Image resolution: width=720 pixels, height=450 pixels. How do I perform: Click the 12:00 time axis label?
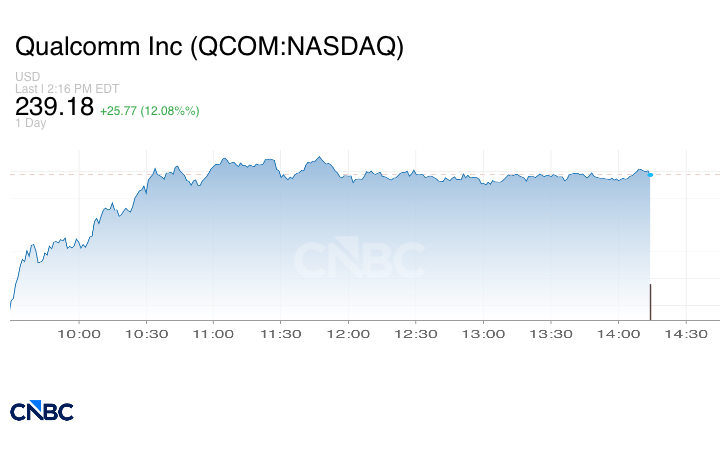click(348, 334)
